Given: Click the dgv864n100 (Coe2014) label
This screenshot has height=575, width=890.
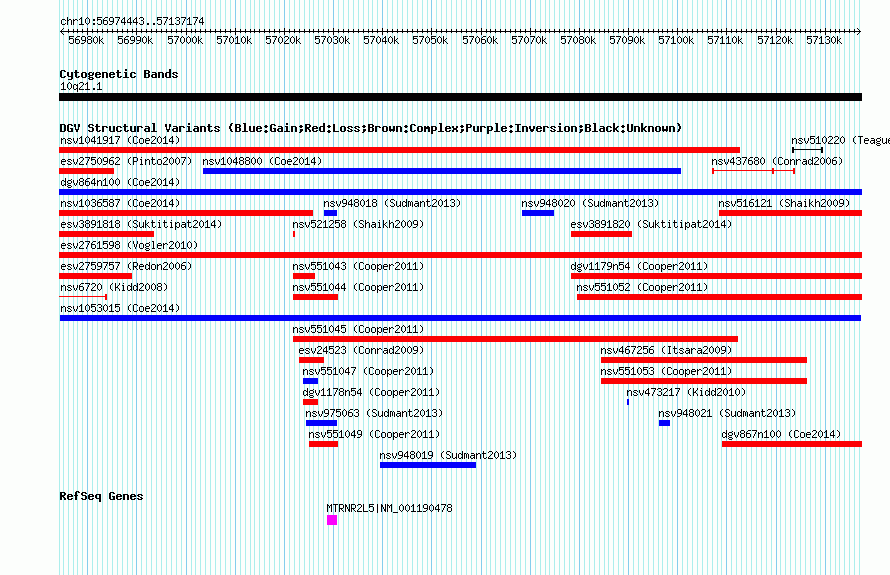Looking at the screenshot, I should tap(120, 182).
